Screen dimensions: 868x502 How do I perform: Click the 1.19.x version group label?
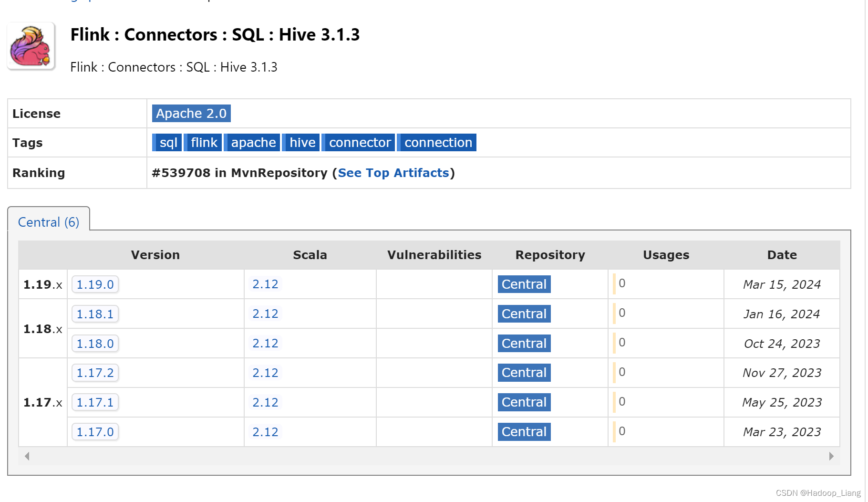43,284
